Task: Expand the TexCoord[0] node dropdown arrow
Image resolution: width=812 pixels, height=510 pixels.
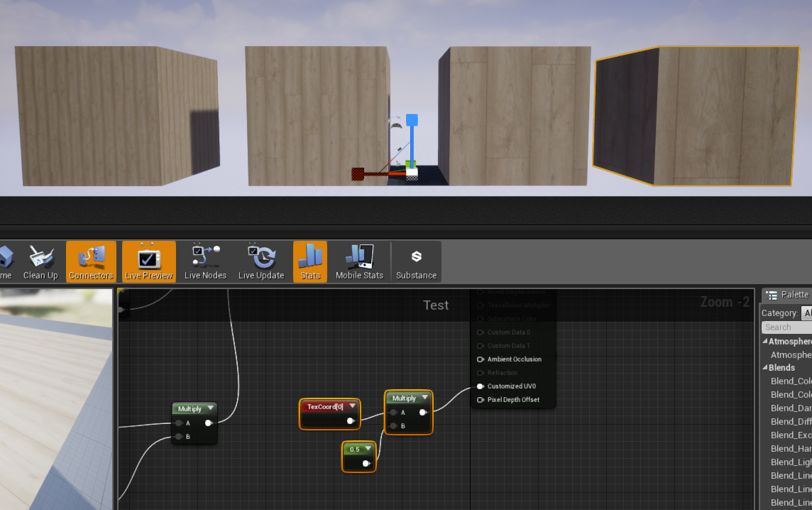Action: (353, 406)
